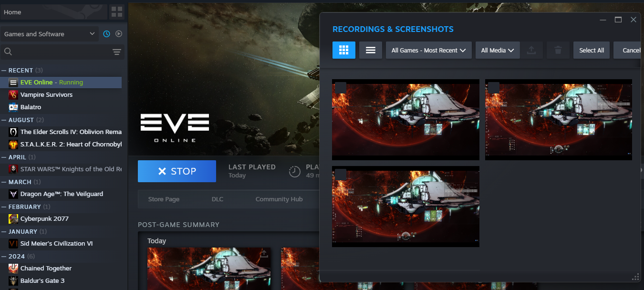
Task: Toggle sort by recent activity clock icon
Action: (x=106, y=34)
